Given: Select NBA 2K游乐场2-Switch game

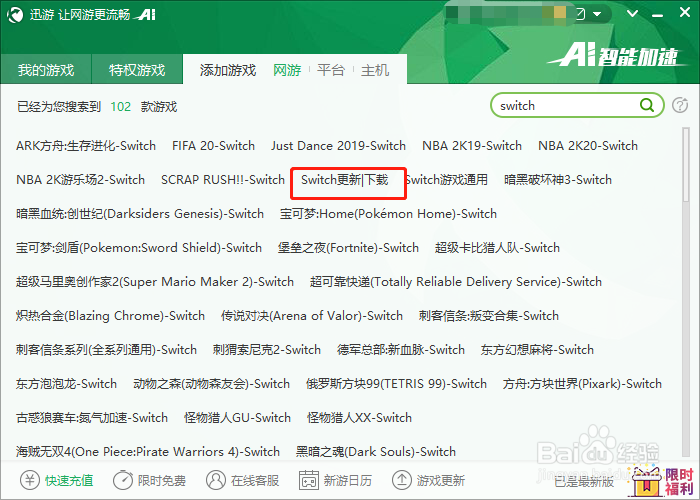Looking at the screenshot, I should (80, 179).
